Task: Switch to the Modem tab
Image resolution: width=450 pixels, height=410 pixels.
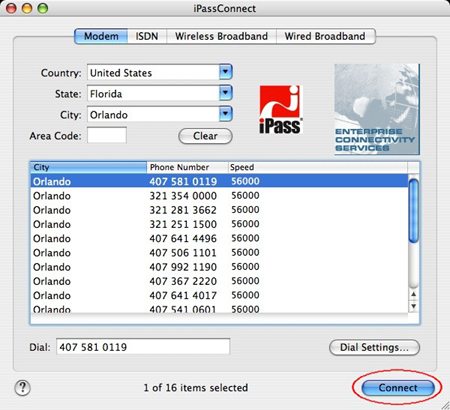Action: [x=101, y=36]
